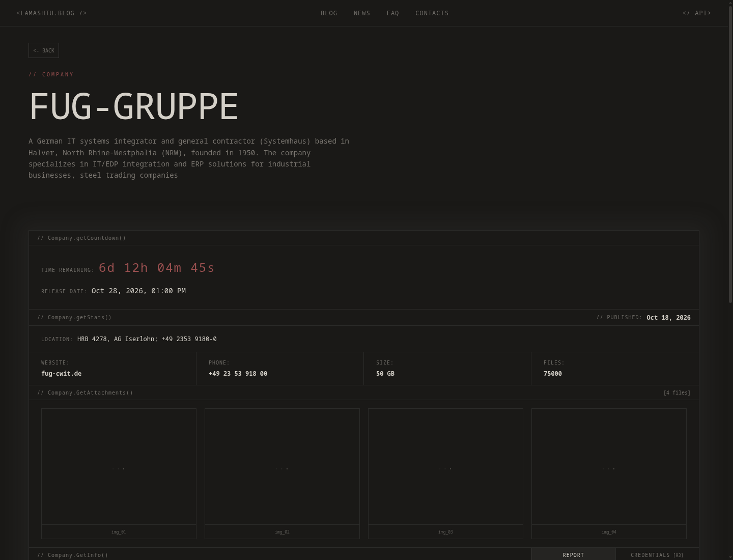733x560 pixels.
Task: Select the size value 50 GB
Action: pyautogui.click(x=385, y=374)
